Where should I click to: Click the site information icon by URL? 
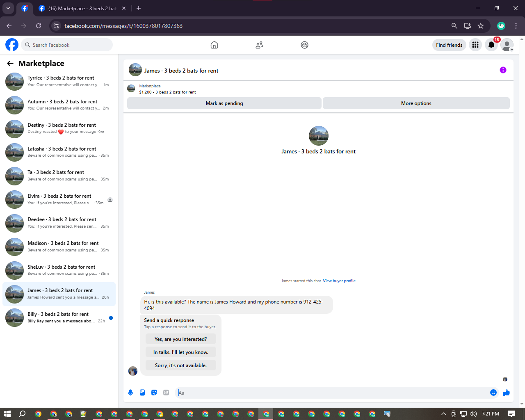(x=56, y=26)
